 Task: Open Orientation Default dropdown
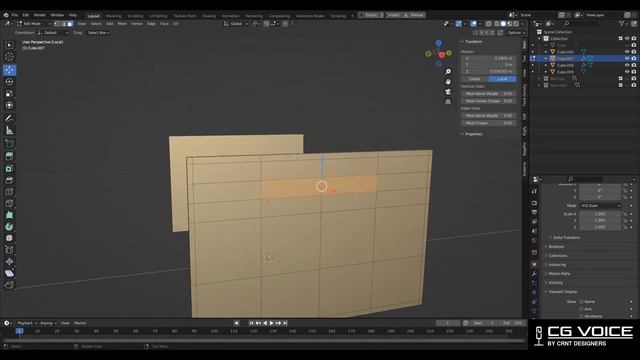tap(53, 33)
